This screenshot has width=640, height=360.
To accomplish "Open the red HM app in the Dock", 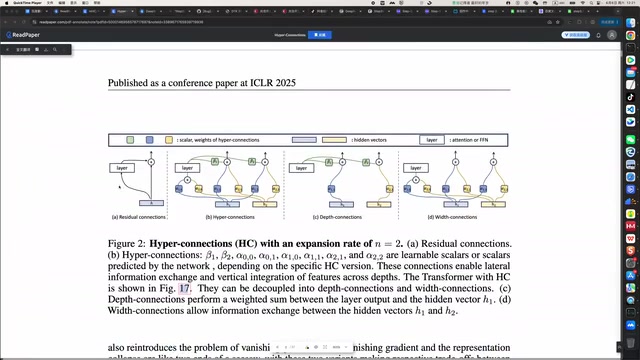I will pyautogui.click(x=631, y=226).
